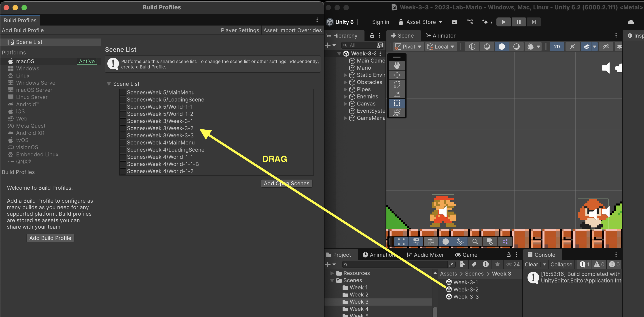Enable Scenes/Week 5/MainMenu checkbox
644x317 pixels.
pyautogui.click(x=123, y=93)
